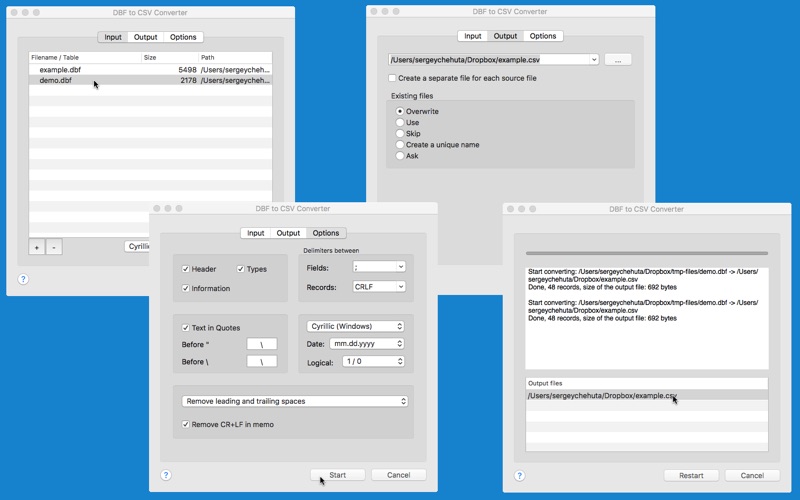Open help in the Options window
This screenshot has height=500, width=800.
(166, 475)
